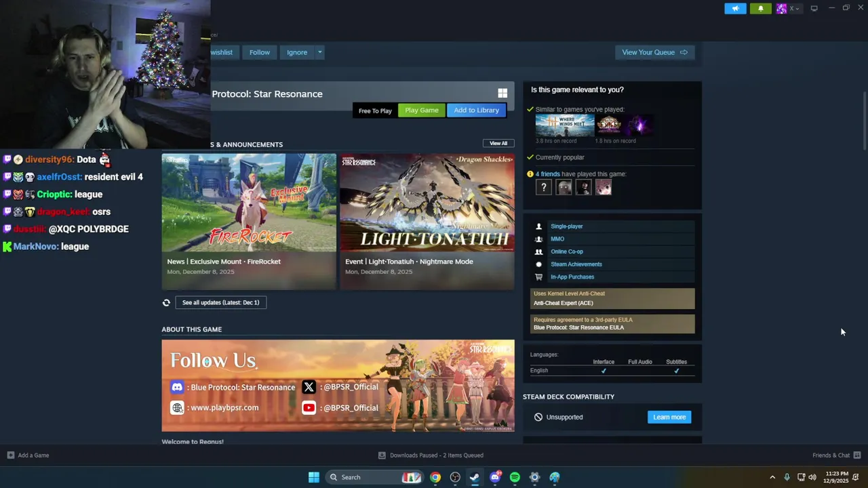Click the Windows platform icon
Viewport: 868px width, 488px height.
point(502,94)
